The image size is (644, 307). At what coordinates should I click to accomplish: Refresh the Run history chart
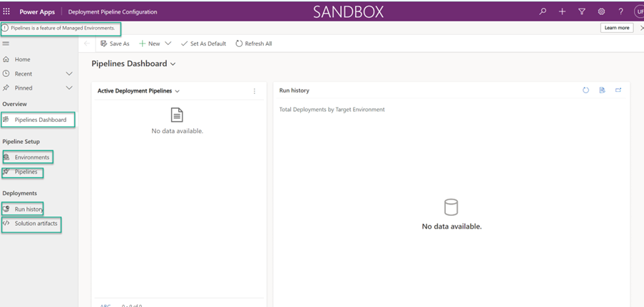(x=586, y=90)
